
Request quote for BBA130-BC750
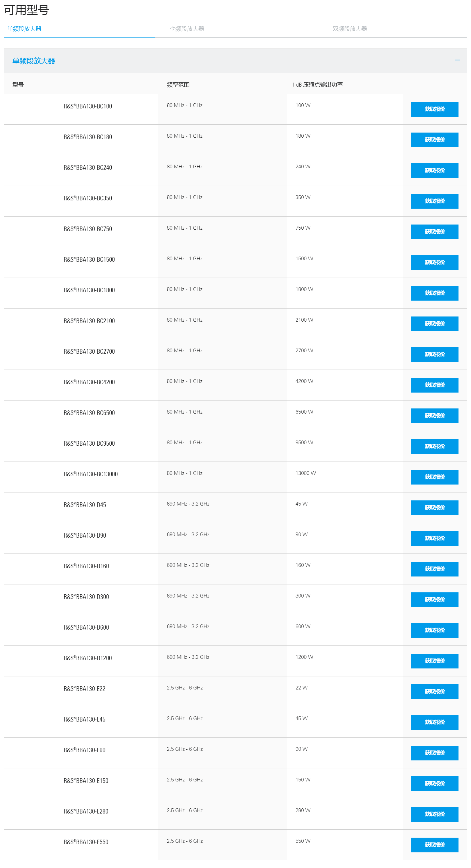[x=435, y=232]
